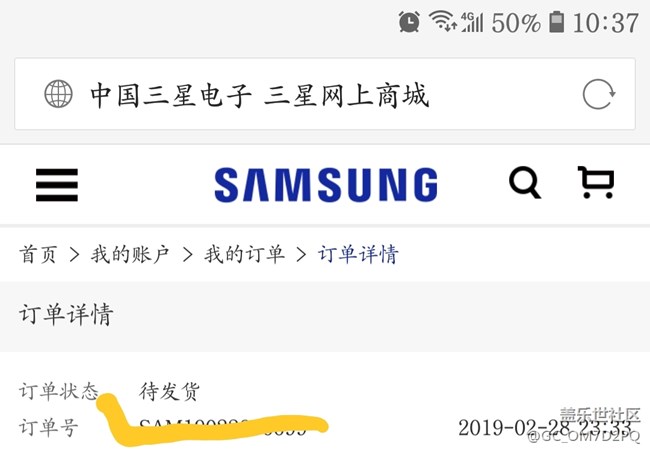
Task: Reload the page with the refresh icon
Action: click(599, 94)
